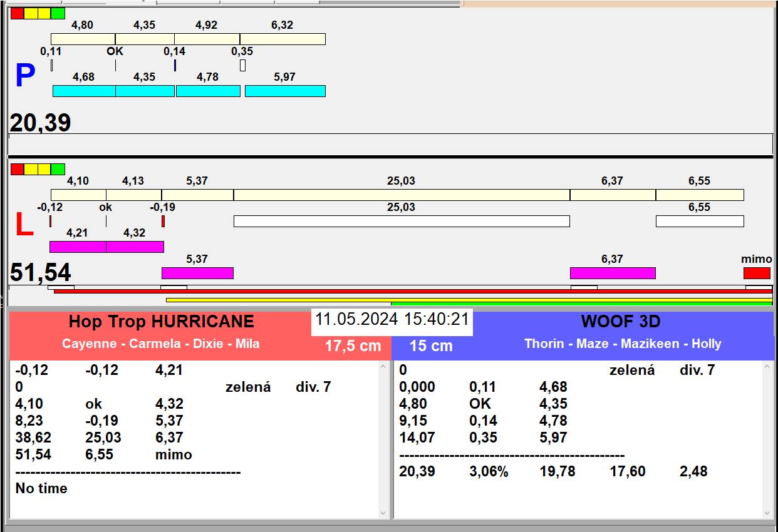Click the green start light in lane P
Image resolution: width=778 pixels, height=532 pixels.
pyautogui.click(x=58, y=13)
